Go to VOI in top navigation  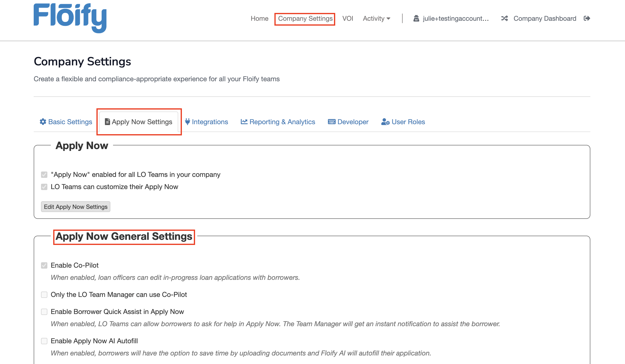[347, 18]
